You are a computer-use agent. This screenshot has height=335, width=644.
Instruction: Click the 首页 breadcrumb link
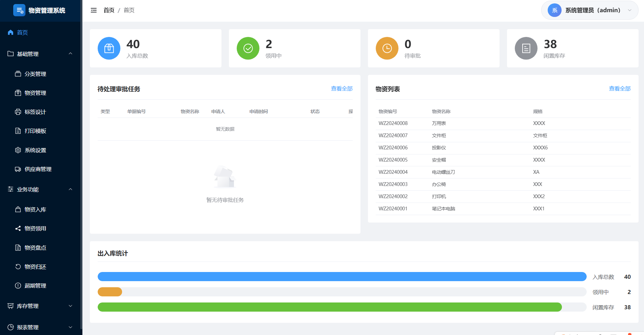tap(109, 11)
